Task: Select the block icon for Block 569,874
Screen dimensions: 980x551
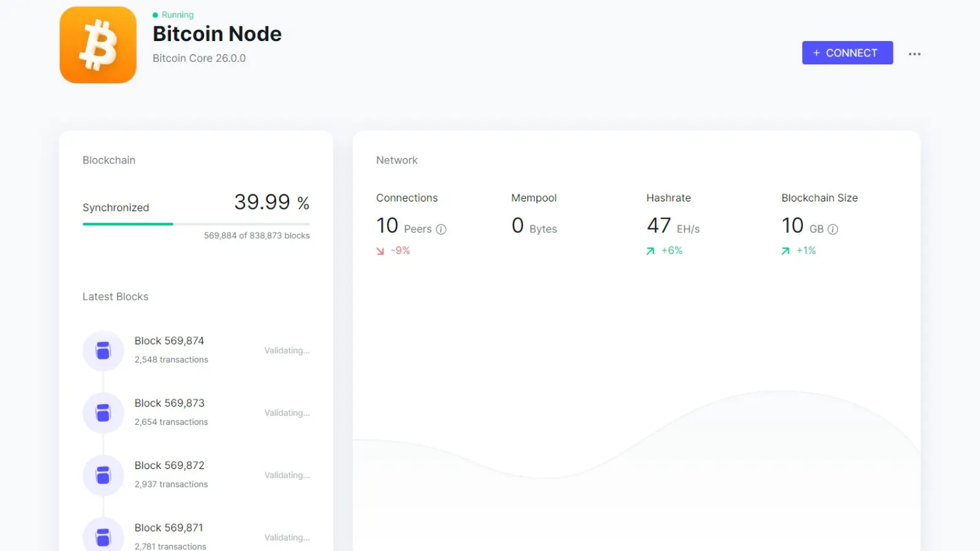Action: click(103, 351)
